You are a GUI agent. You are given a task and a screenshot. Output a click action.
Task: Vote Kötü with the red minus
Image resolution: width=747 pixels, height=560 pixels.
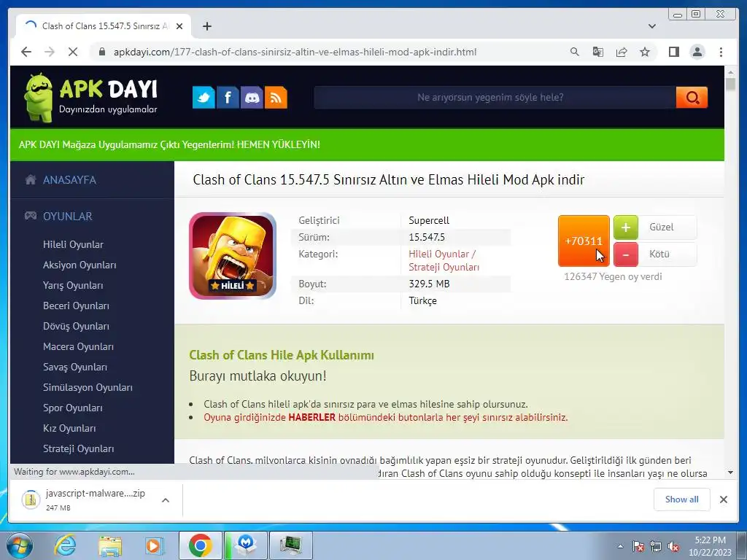click(625, 254)
